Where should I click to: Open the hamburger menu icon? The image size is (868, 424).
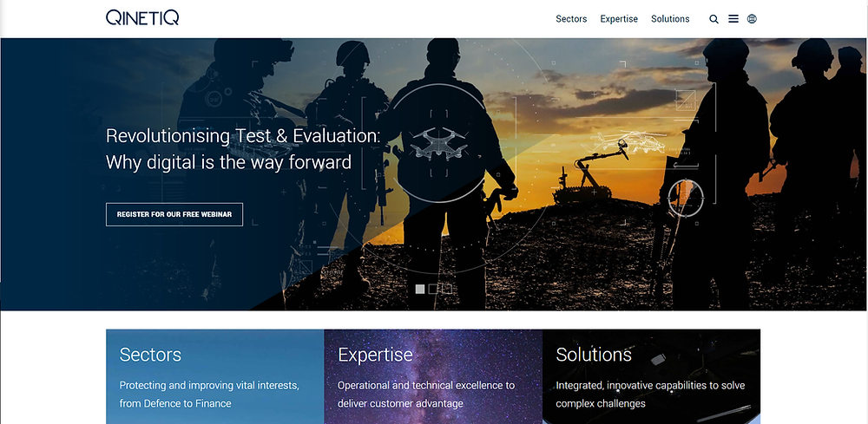tap(733, 19)
